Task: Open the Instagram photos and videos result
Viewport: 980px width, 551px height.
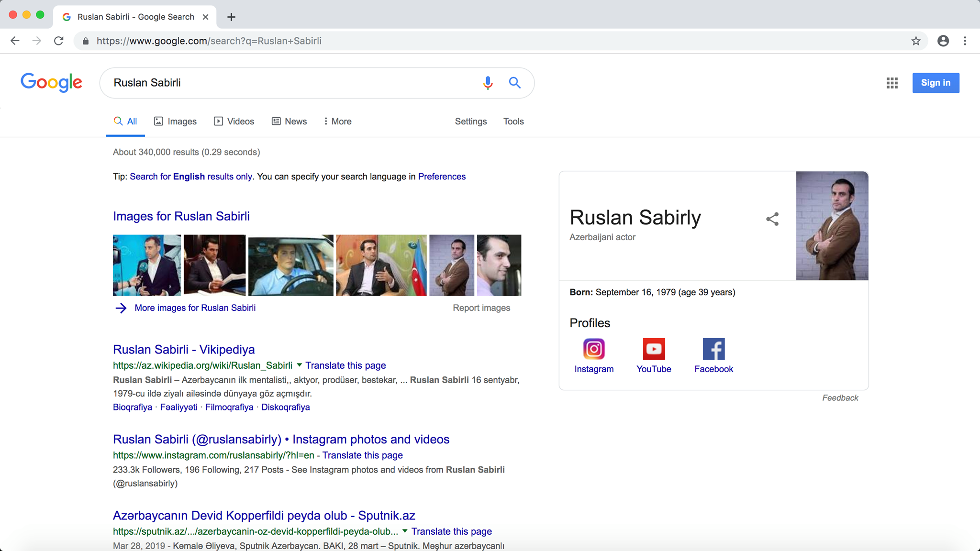Action: point(281,440)
